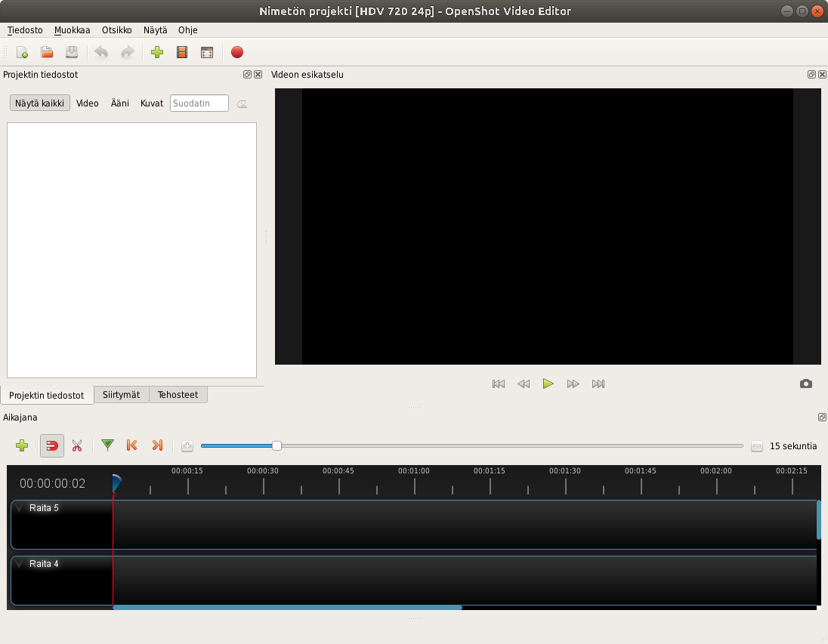The image size is (828, 644).
Task: Collapse the Raita 4 track arrow
Action: pyautogui.click(x=20, y=564)
